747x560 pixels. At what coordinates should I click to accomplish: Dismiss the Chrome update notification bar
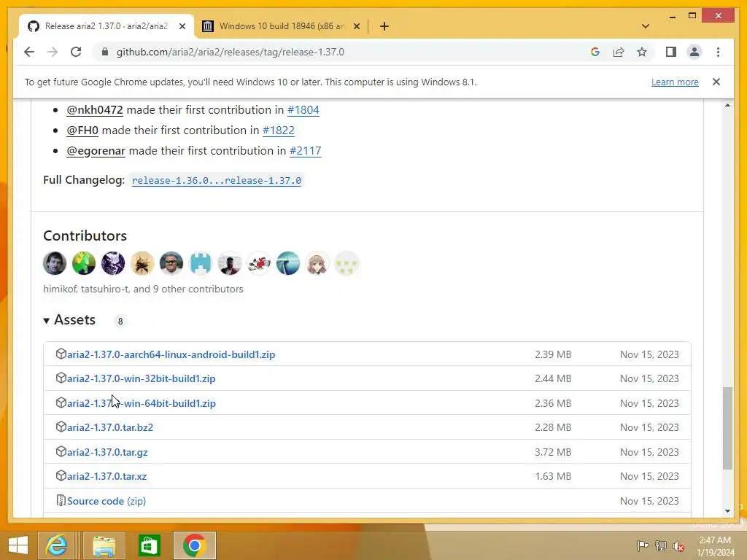[x=716, y=82]
